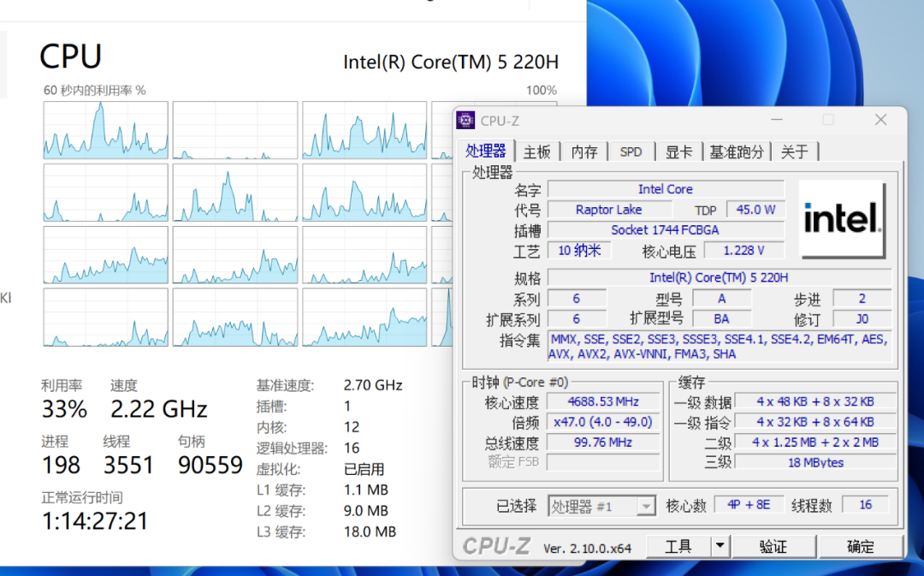
Task: Click the 线程 count 3551
Action: (128, 465)
